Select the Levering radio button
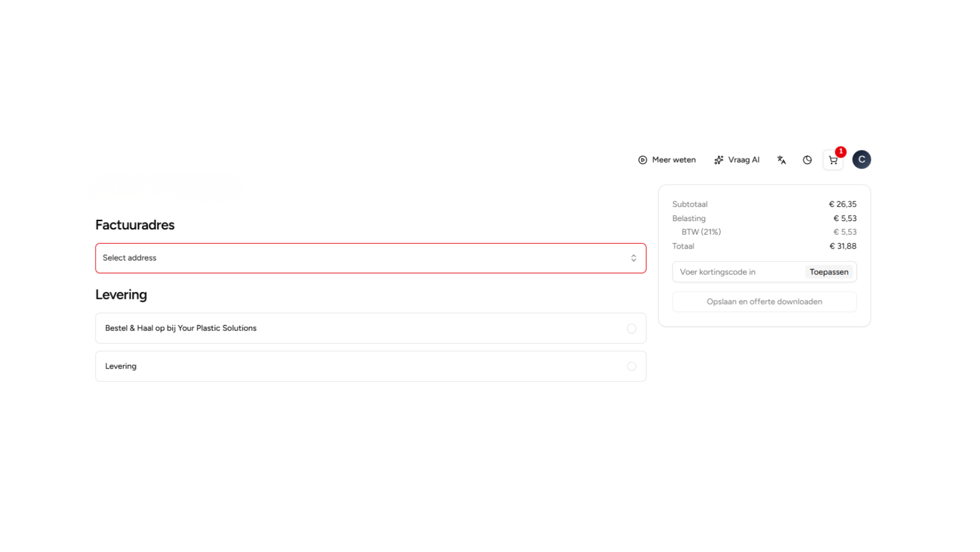Viewport: 980px width, 552px height. 631,366
